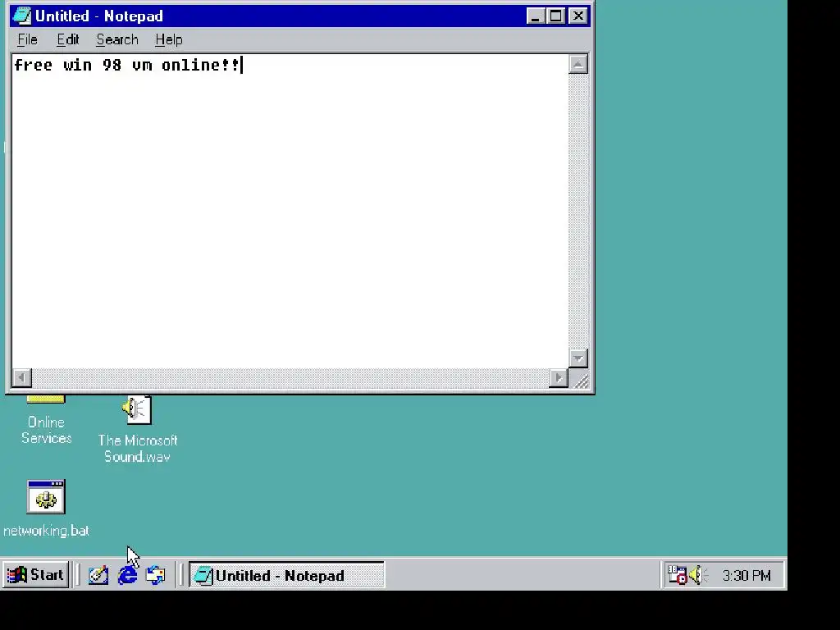
Task: Select the Online Services folder label
Action: 47,430
